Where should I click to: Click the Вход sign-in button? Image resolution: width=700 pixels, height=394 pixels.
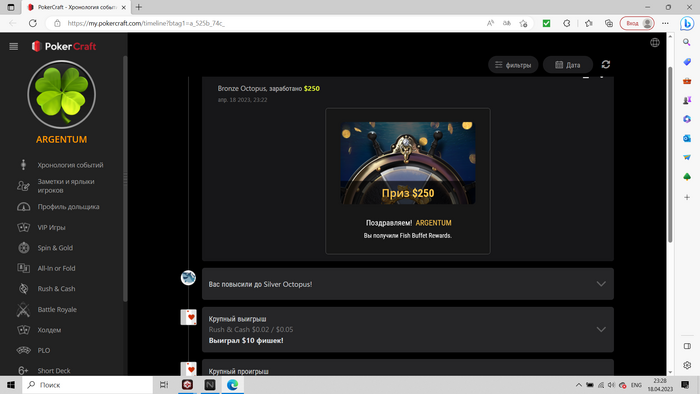pos(637,23)
